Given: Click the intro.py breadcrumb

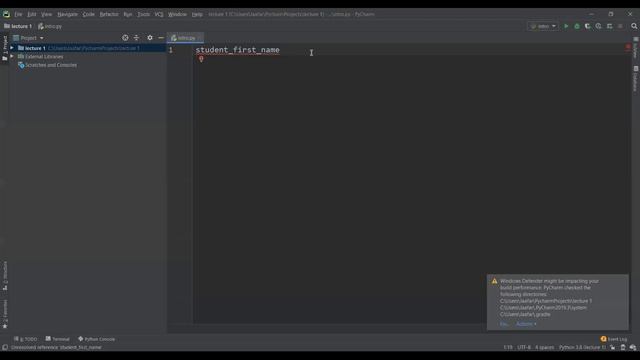Looking at the screenshot, I should 50,26.
